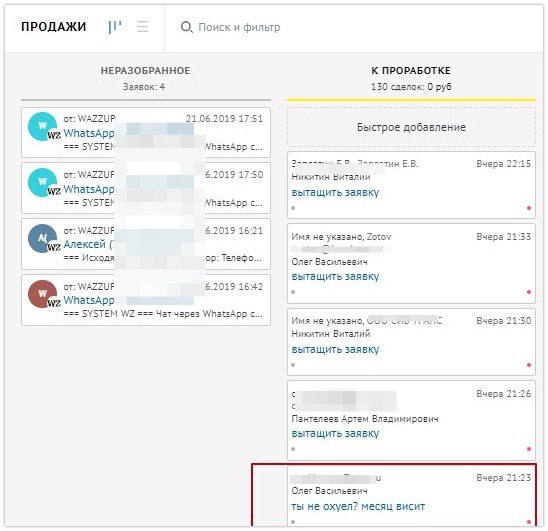Focus the Поиск и фильтр field
The image size is (548, 531).
pyautogui.click(x=239, y=27)
